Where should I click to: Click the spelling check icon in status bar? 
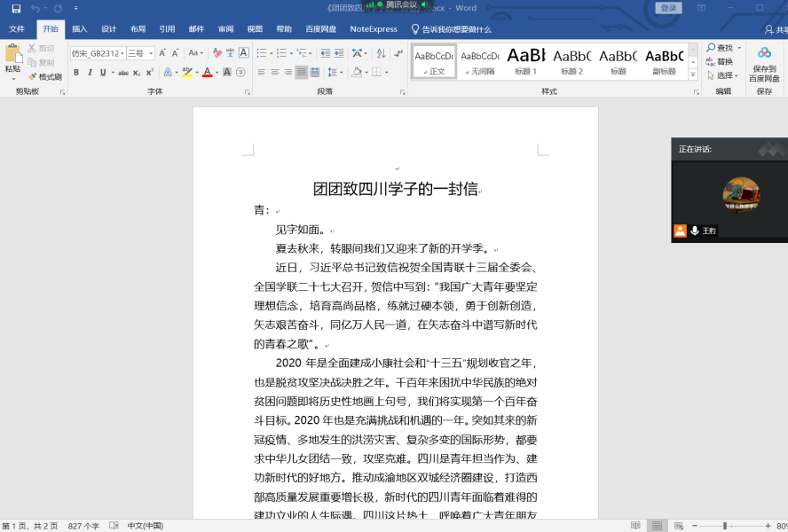point(114,526)
